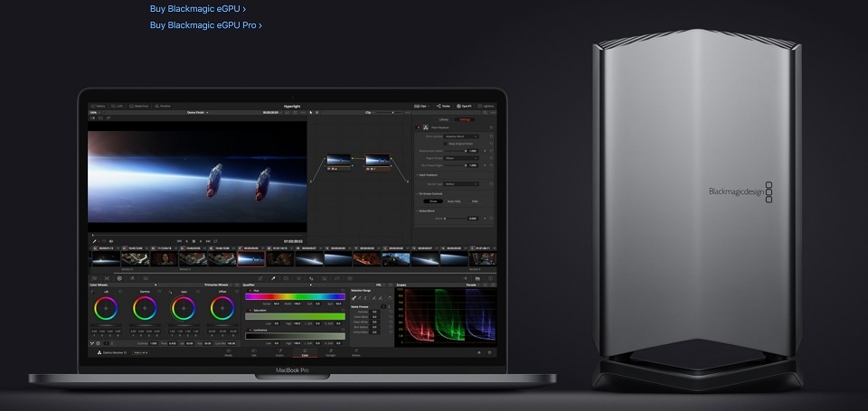Enable the Keep Original Detail checkbox
The height and width of the screenshot is (411, 868).
[x=445, y=144]
